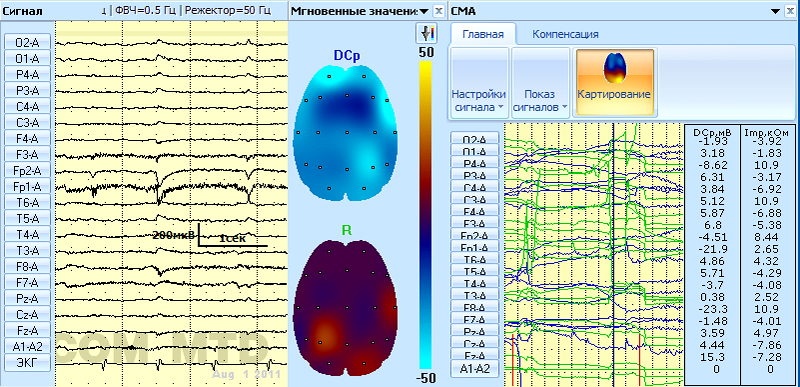Select the Fp1-A channel in Сигнал panel
Screen dimensions: 800x387
pos(28,186)
